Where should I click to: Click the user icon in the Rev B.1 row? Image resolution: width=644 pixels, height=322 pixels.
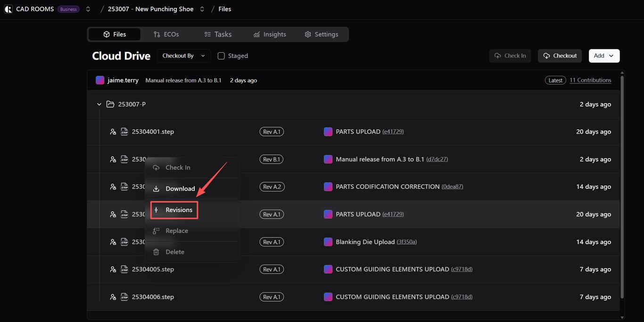coord(113,159)
